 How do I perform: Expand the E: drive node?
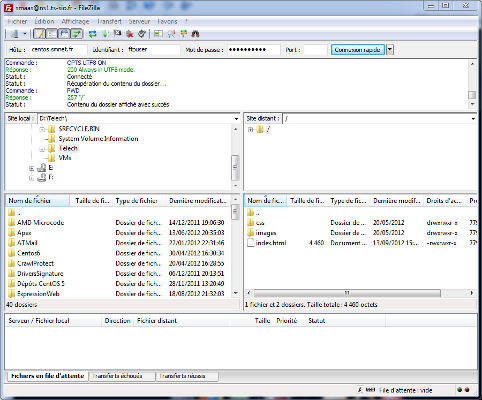(31, 168)
